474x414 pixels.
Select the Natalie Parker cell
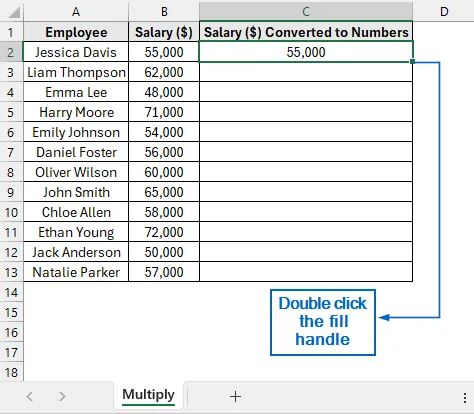[x=76, y=272]
